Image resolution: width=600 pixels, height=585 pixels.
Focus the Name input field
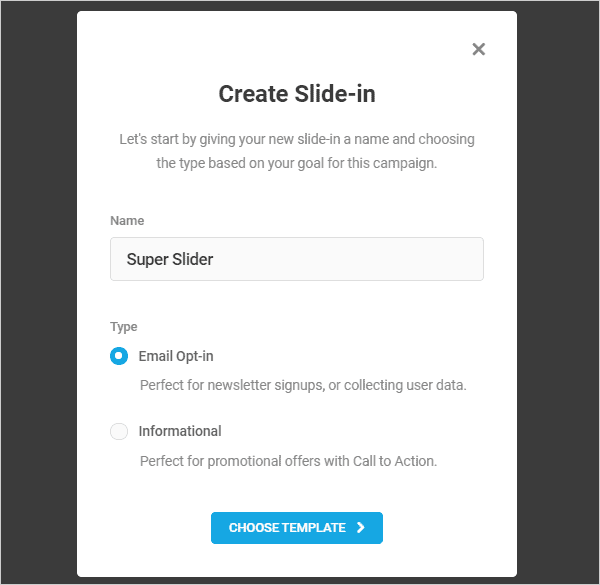pyautogui.click(x=297, y=259)
